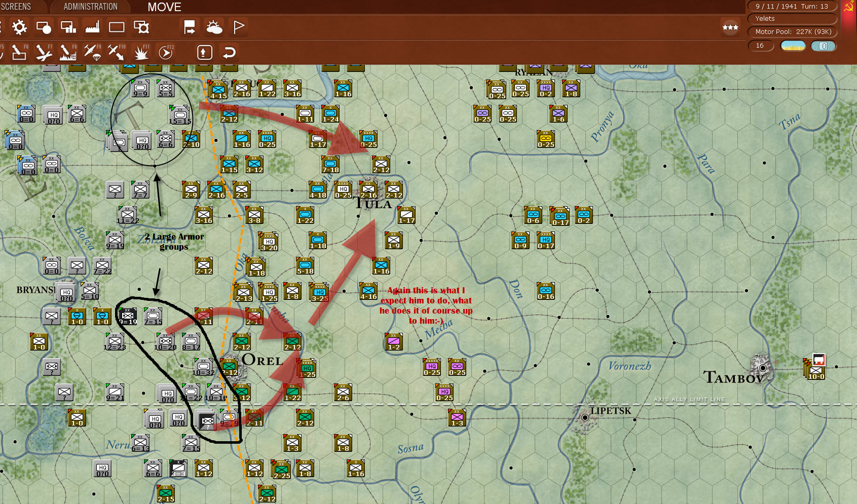Select the 7=22 German infantry counter

click(x=102, y=266)
